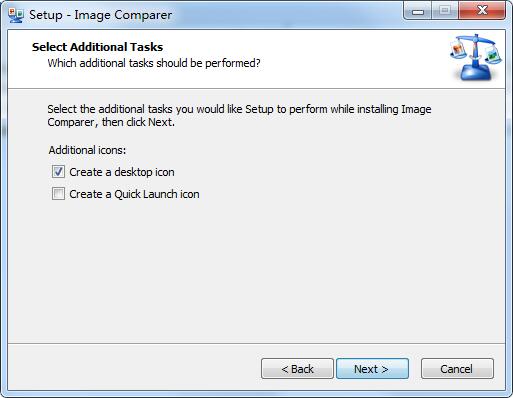Click the greyed-out maximize button
The height and width of the screenshot is (398, 513).
click(445, 11)
